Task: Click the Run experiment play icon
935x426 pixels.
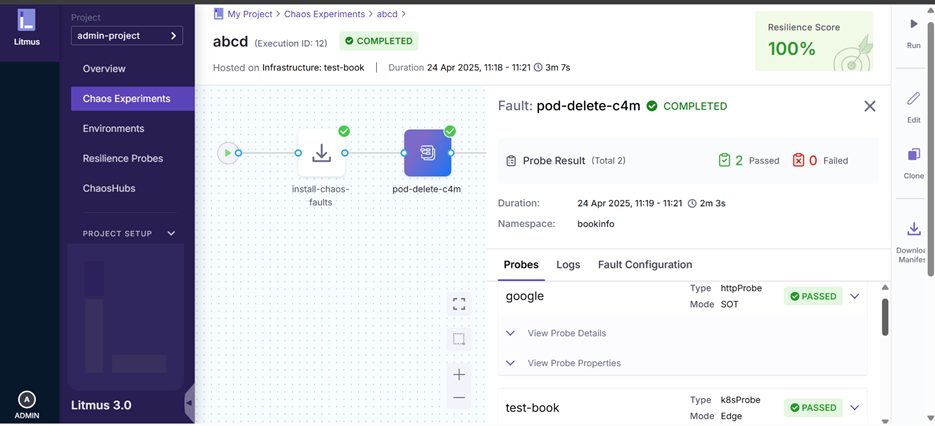Action: pos(913,24)
